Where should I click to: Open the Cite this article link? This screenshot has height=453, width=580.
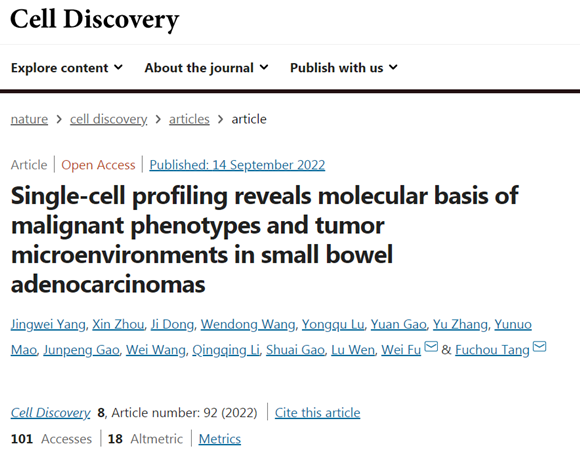click(317, 412)
